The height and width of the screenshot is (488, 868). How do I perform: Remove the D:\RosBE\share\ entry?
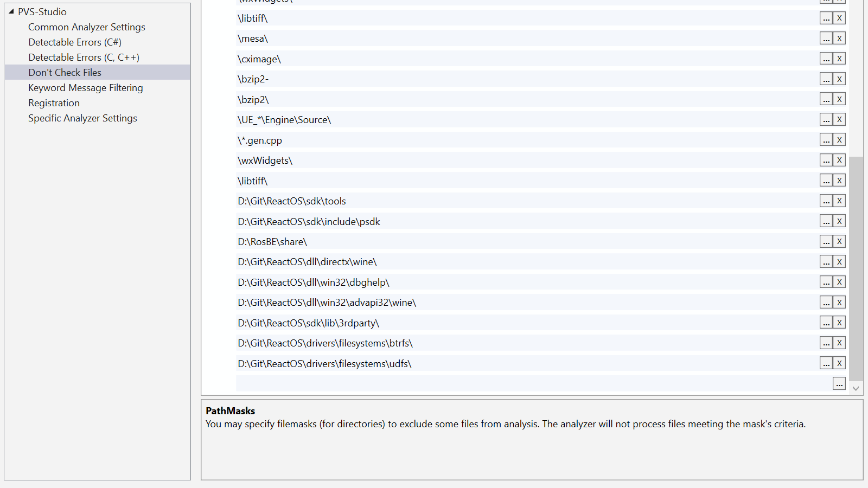click(839, 241)
